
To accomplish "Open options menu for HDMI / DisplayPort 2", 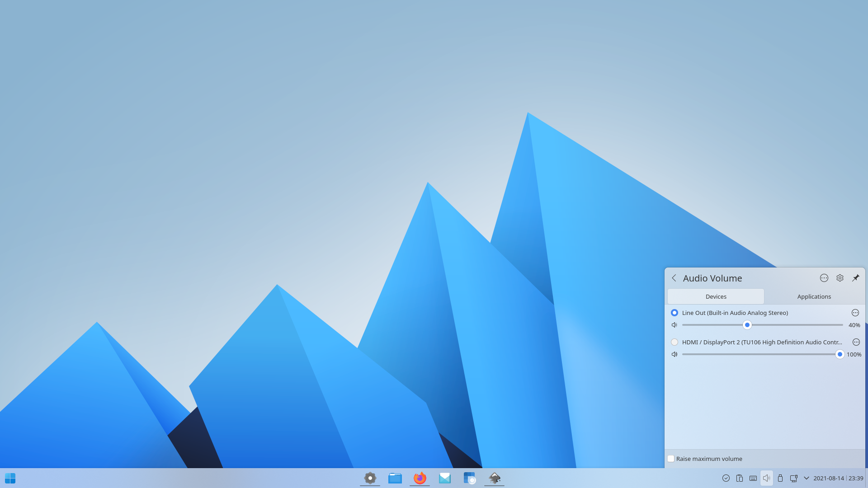I will (x=856, y=342).
